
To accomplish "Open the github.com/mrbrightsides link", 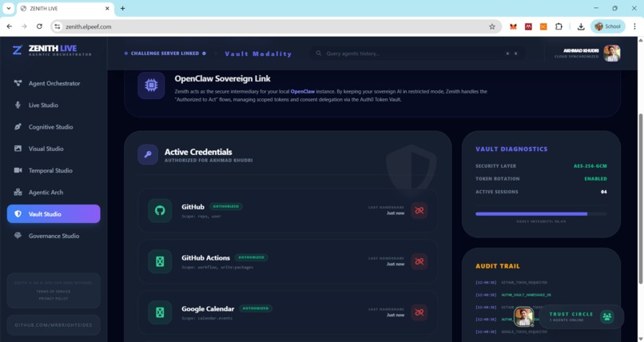I will (54, 324).
